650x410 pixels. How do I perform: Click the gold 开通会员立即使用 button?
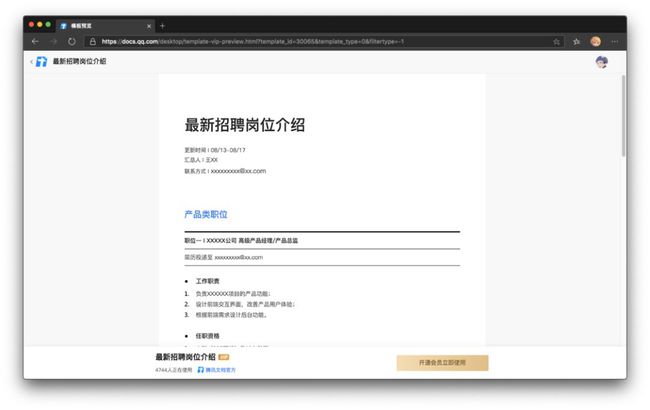pyautogui.click(x=442, y=363)
